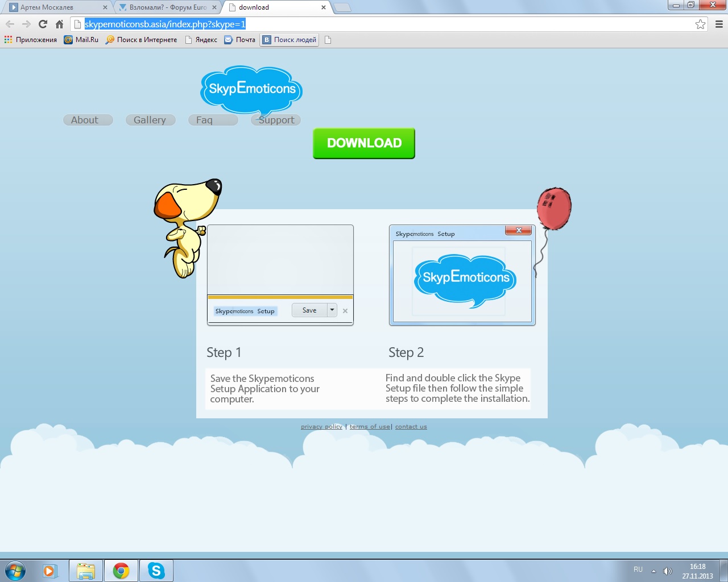Switch to the Артем Москалев tab
This screenshot has width=728, height=582.
pos(57,7)
